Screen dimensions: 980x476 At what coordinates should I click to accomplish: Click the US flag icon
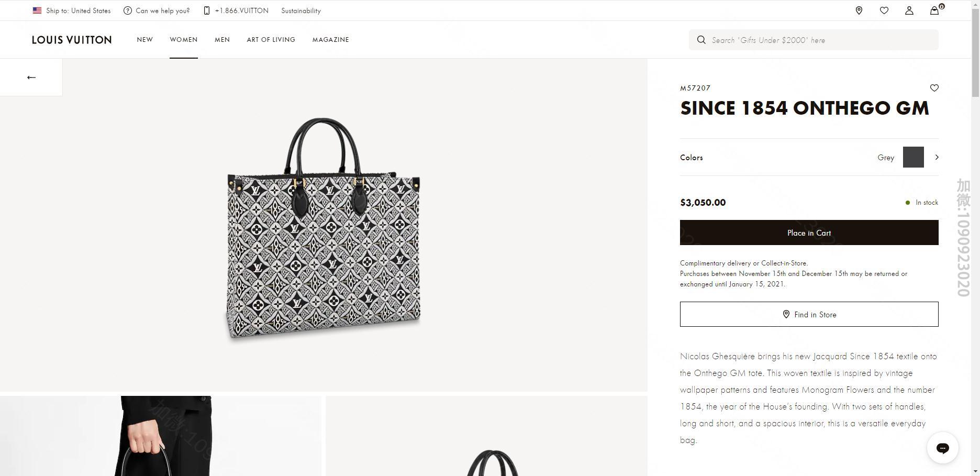[37, 10]
